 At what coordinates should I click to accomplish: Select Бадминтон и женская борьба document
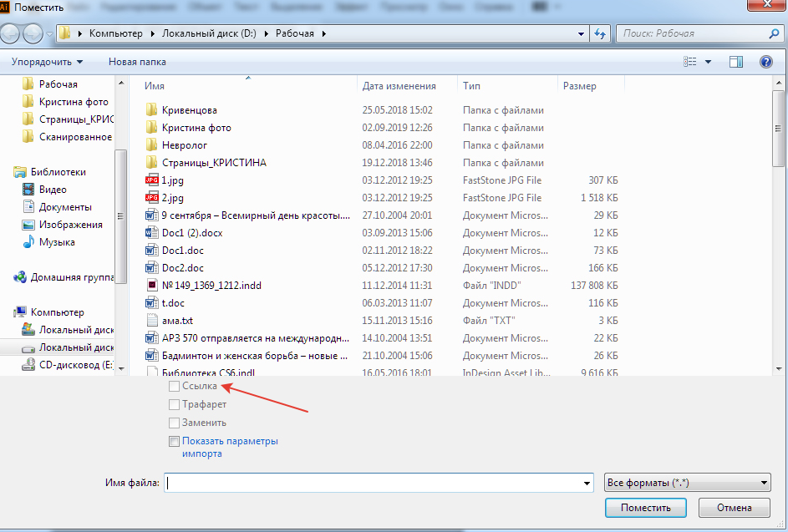[247, 356]
